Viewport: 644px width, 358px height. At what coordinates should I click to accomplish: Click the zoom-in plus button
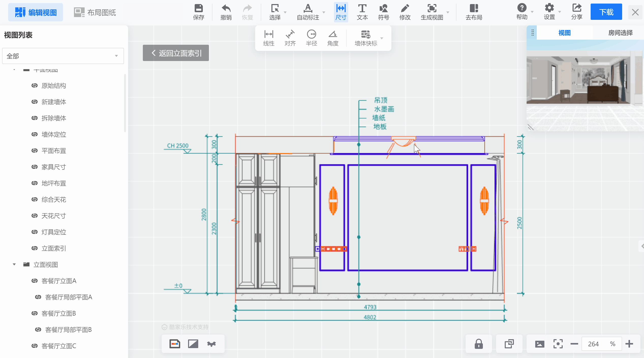pos(629,344)
